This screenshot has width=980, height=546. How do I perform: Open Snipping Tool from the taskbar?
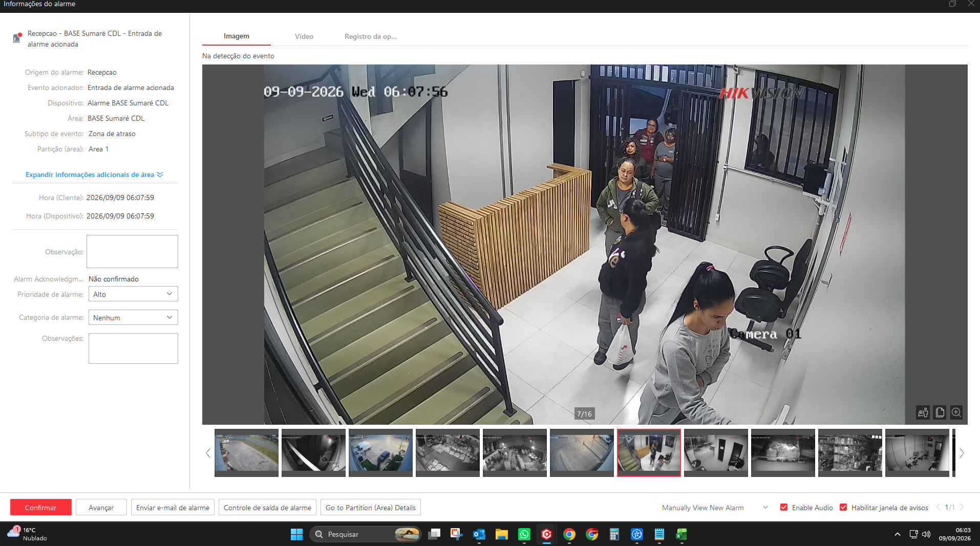click(457, 534)
